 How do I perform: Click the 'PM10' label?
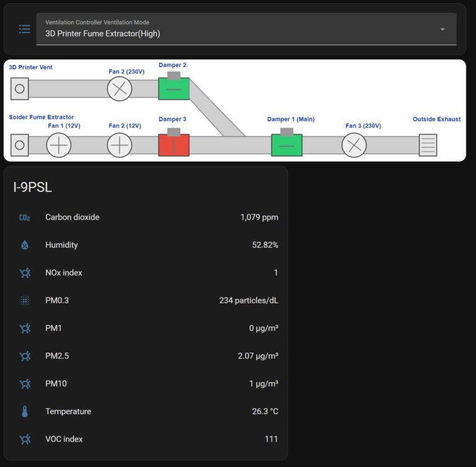click(56, 383)
